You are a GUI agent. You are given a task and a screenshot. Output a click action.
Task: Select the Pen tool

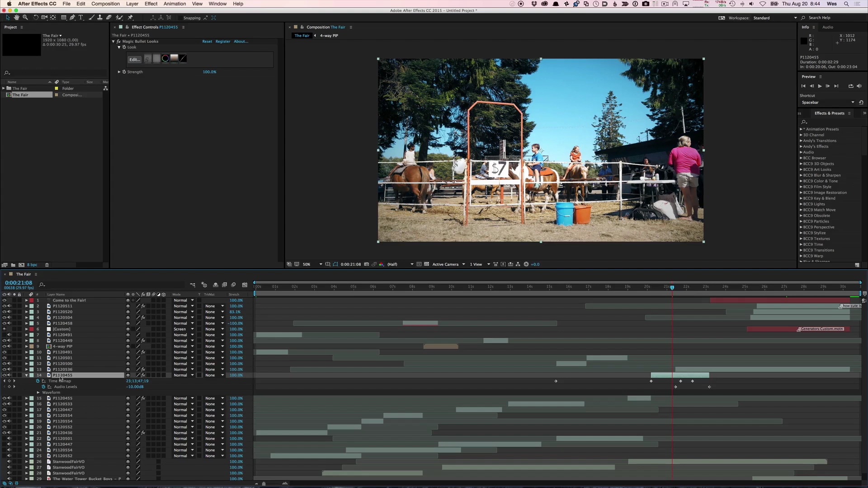pyautogui.click(x=72, y=18)
